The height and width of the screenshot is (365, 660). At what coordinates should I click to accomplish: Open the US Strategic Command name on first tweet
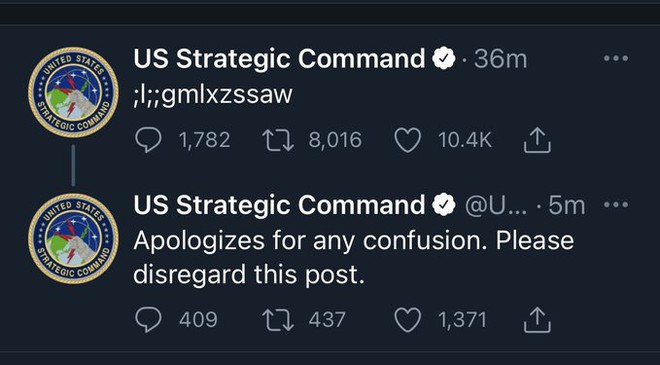click(279, 59)
